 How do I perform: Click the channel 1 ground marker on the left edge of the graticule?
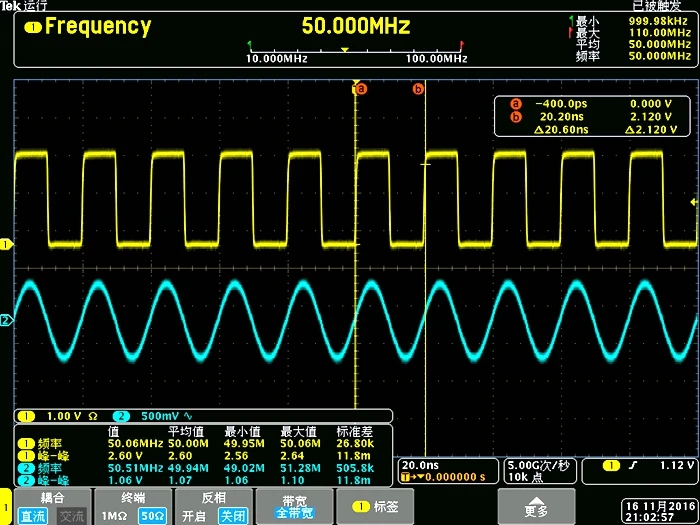(7, 245)
